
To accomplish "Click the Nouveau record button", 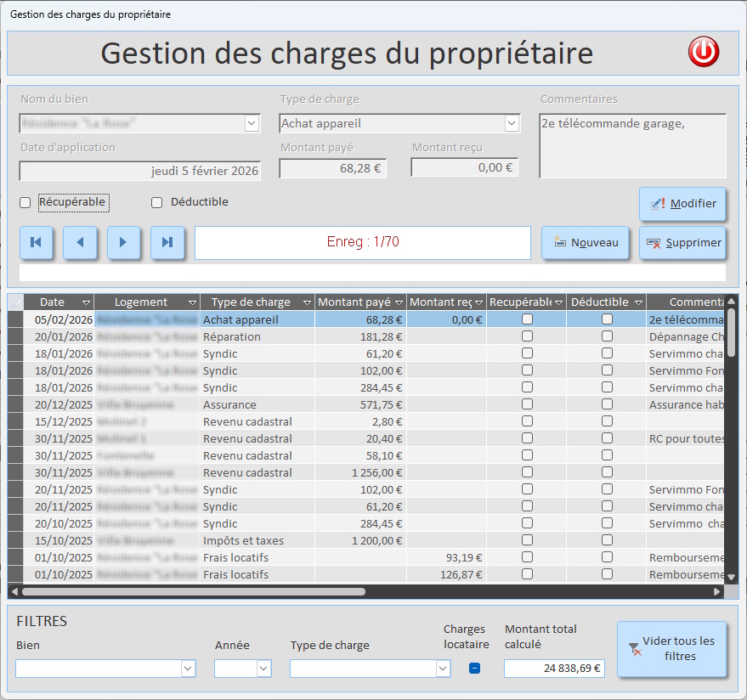I will (585, 243).
